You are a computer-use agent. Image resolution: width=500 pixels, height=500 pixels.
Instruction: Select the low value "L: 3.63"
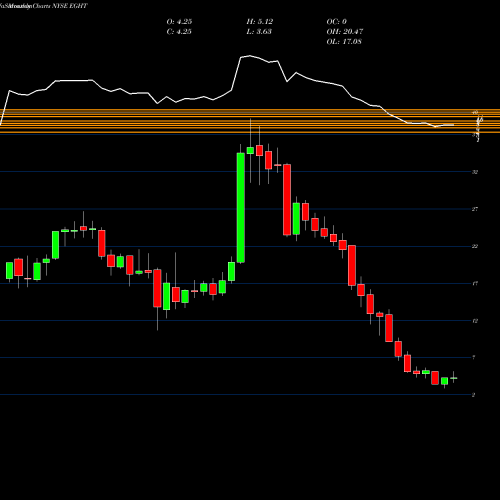point(259,32)
